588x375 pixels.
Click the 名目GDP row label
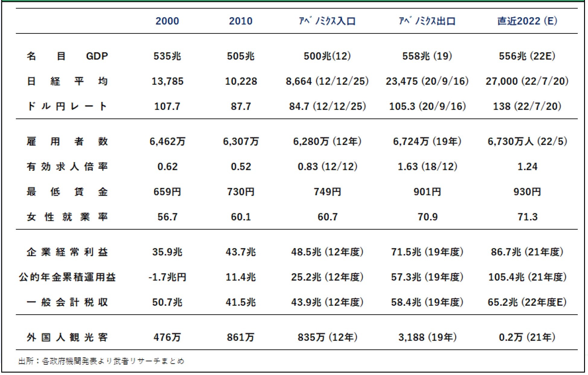67,56
